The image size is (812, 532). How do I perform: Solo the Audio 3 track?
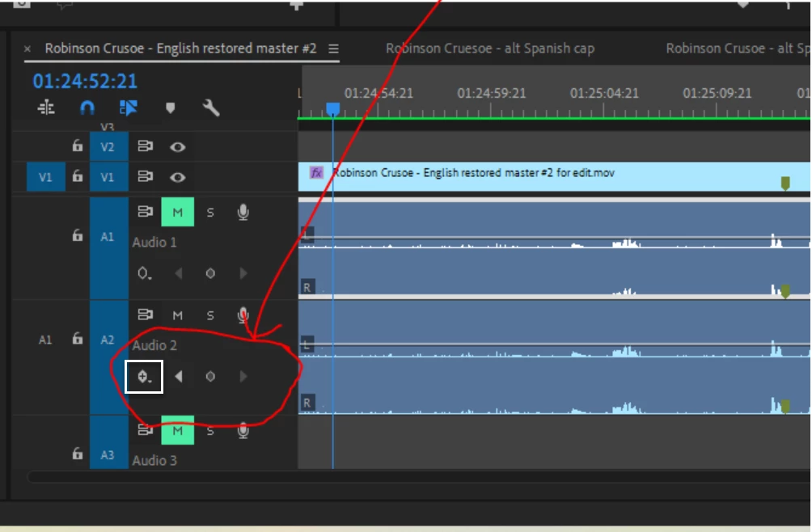point(210,430)
